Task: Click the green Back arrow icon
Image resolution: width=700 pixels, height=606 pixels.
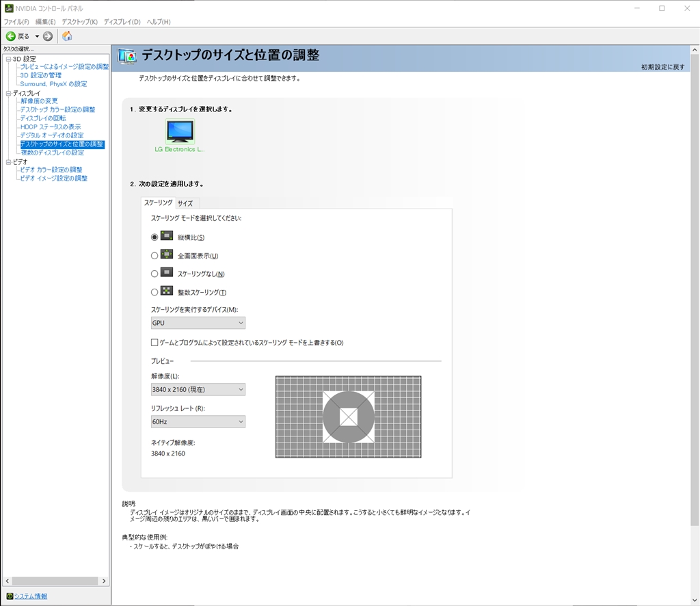Action: (11, 36)
